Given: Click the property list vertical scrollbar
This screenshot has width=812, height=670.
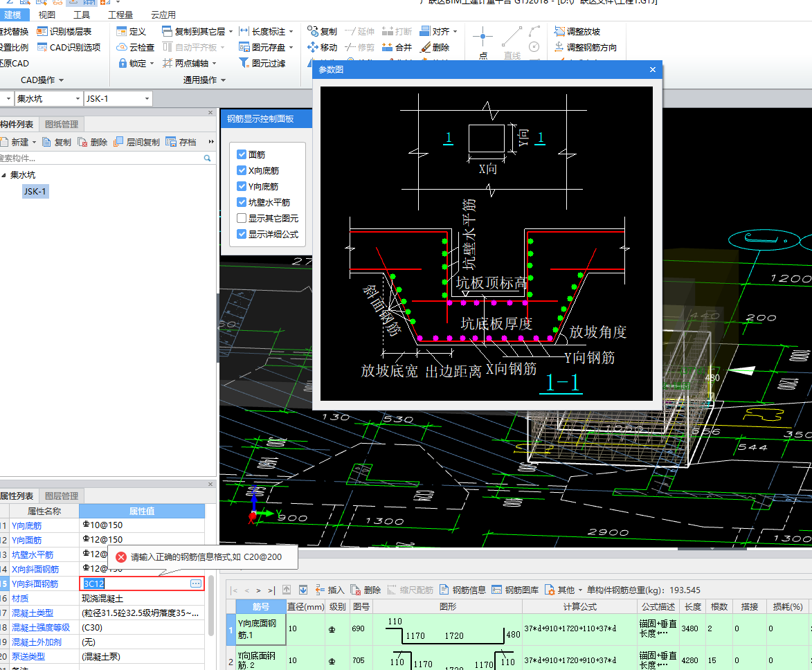Looking at the screenshot, I should coord(210,605).
